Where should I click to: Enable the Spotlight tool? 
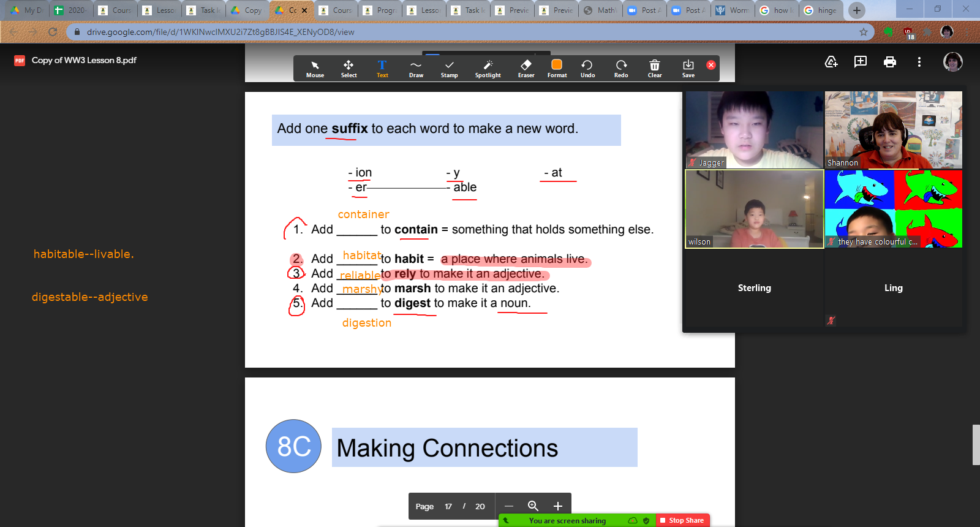click(488, 69)
